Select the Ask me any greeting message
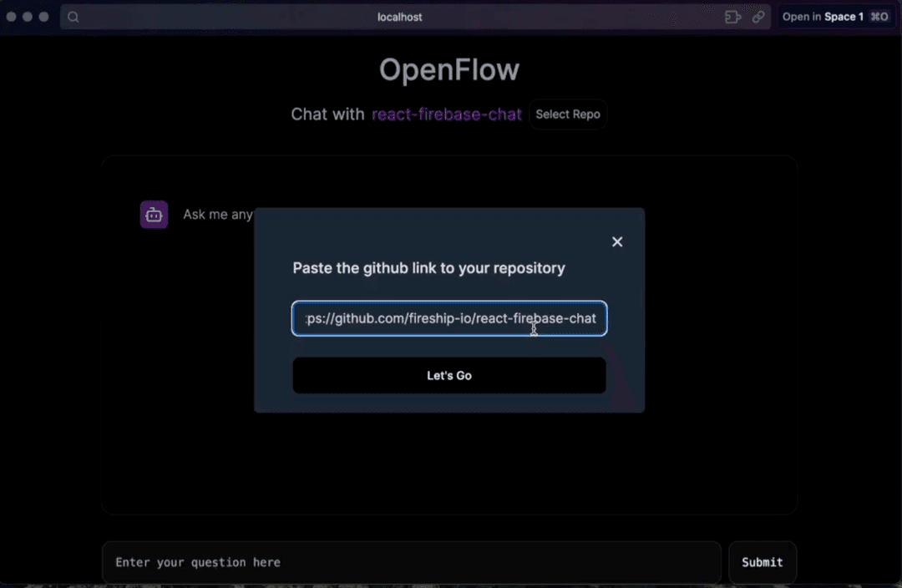Viewport: 902px width, 588px height. coord(217,215)
